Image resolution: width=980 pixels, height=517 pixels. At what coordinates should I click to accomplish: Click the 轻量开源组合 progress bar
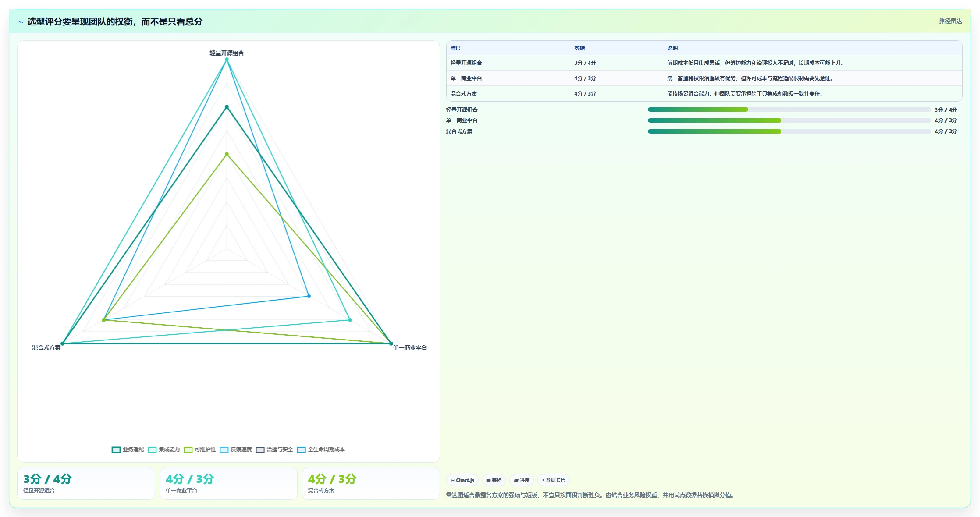tap(789, 110)
